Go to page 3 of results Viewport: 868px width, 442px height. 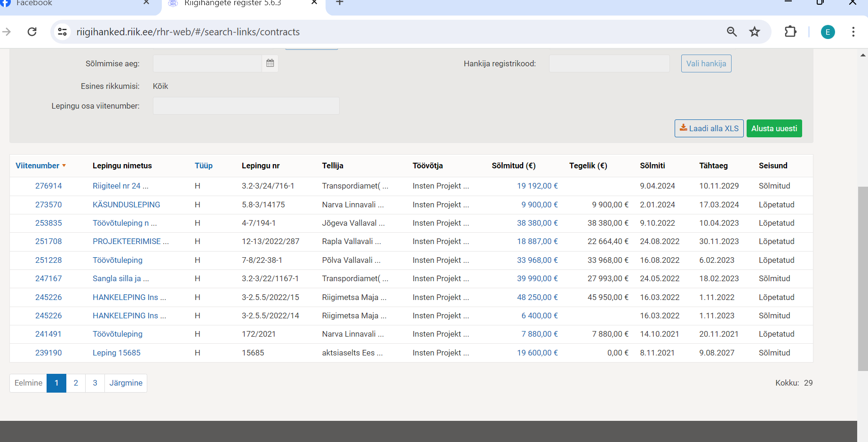pyautogui.click(x=95, y=383)
